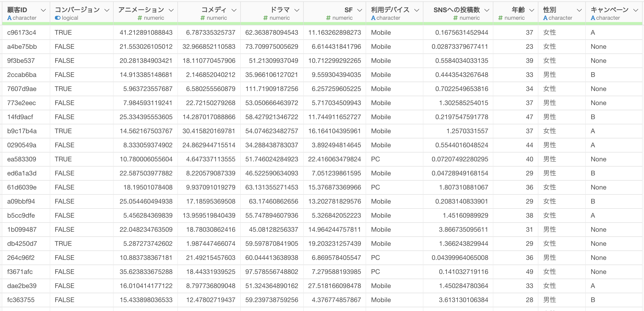The width and height of the screenshot is (644, 311).
Task: Select the アニメーション column header title
Action: (x=141, y=10)
